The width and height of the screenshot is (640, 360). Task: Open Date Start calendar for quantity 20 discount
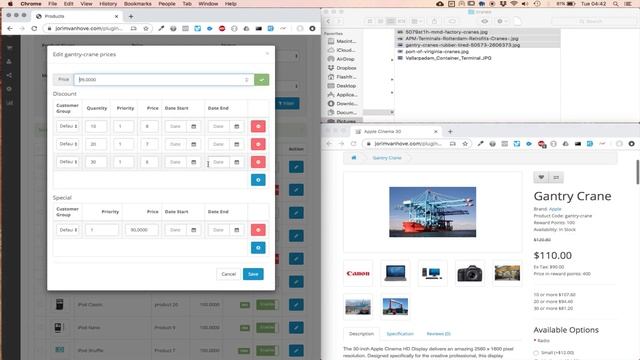194,144
